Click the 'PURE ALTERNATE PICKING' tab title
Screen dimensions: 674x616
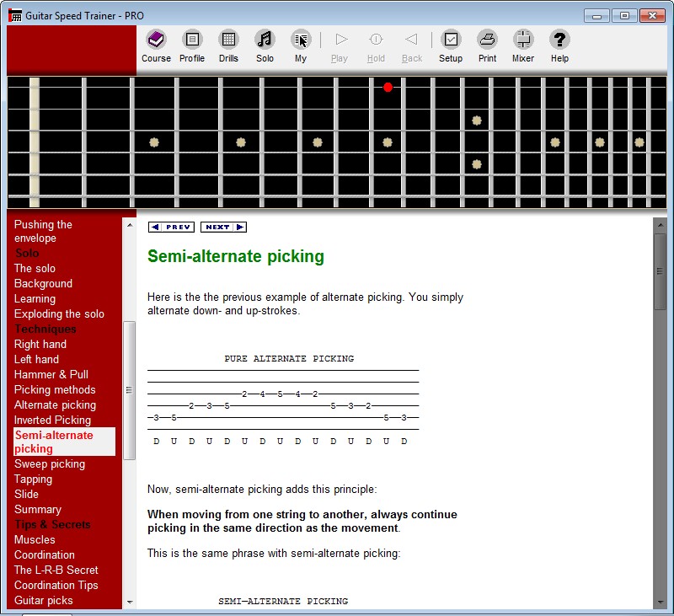point(289,358)
